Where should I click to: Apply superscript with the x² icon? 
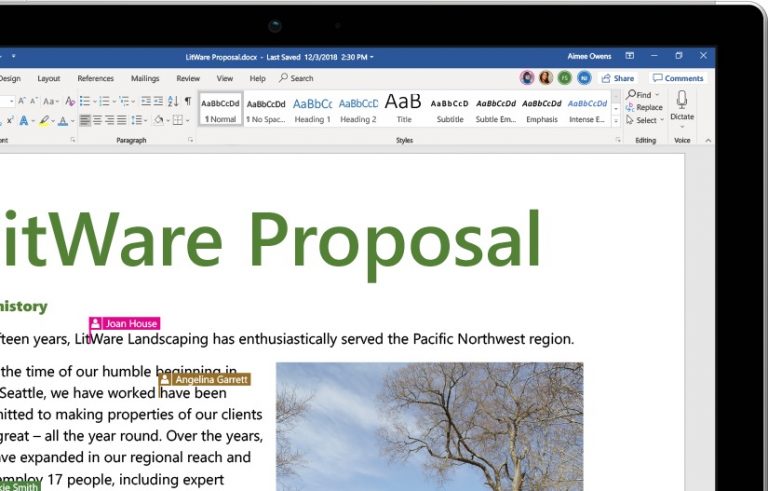click(10, 120)
